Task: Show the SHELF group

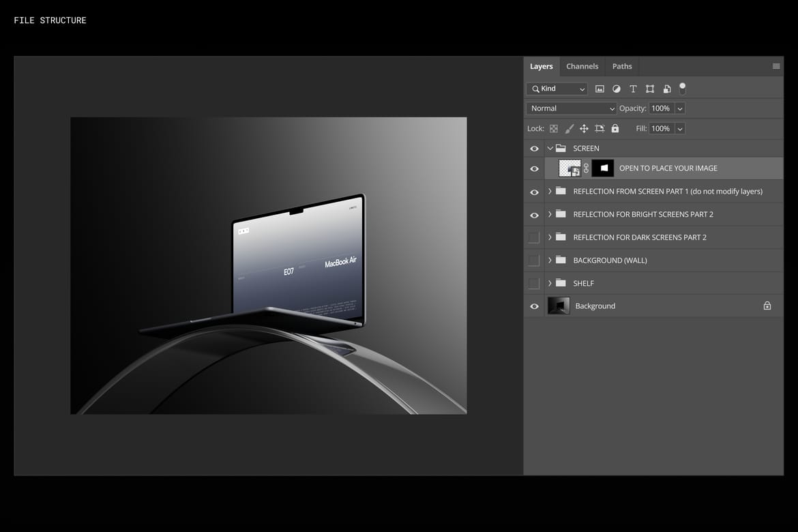Action: pos(534,283)
